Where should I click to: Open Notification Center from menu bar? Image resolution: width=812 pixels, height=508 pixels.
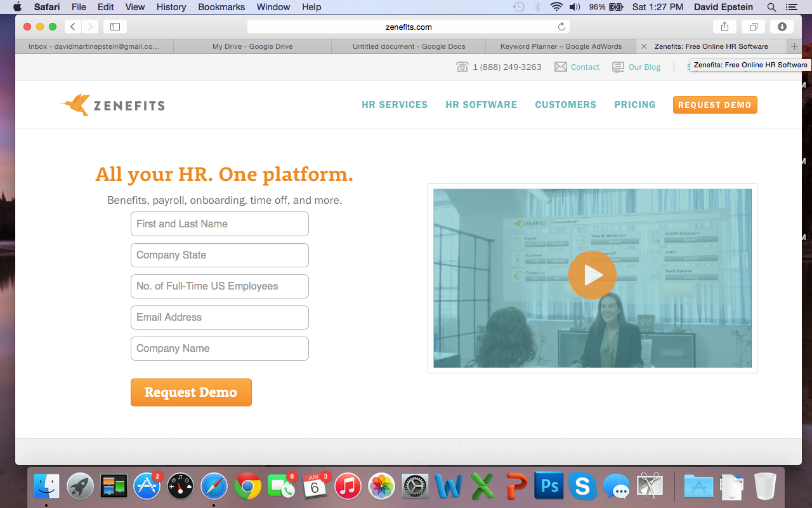point(791,7)
